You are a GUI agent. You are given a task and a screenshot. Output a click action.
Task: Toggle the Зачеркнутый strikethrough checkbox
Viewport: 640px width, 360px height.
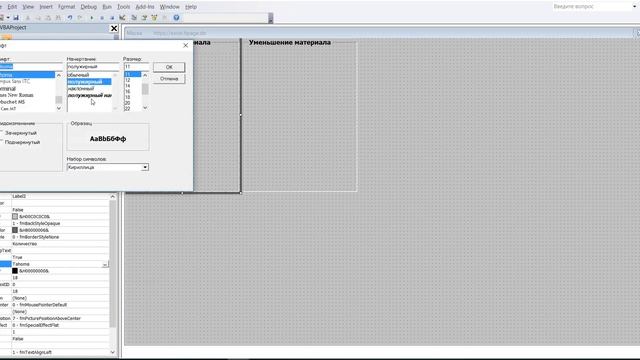(1, 133)
